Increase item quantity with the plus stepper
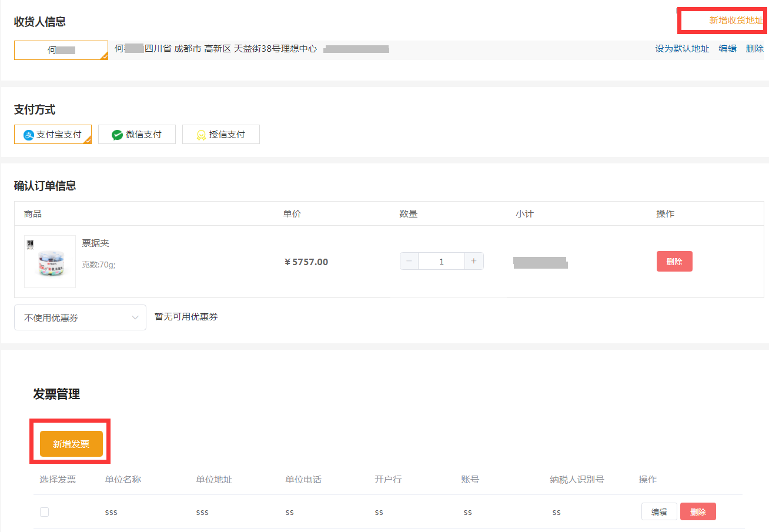The image size is (769, 532). click(x=474, y=261)
